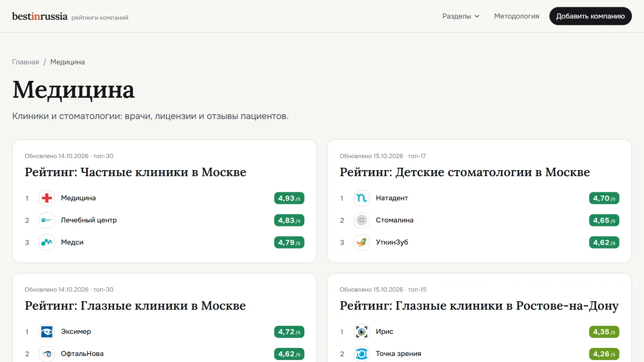Select the Натадент entry
Image resolution: width=644 pixels, height=362 pixels.
(x=392, y=198)
